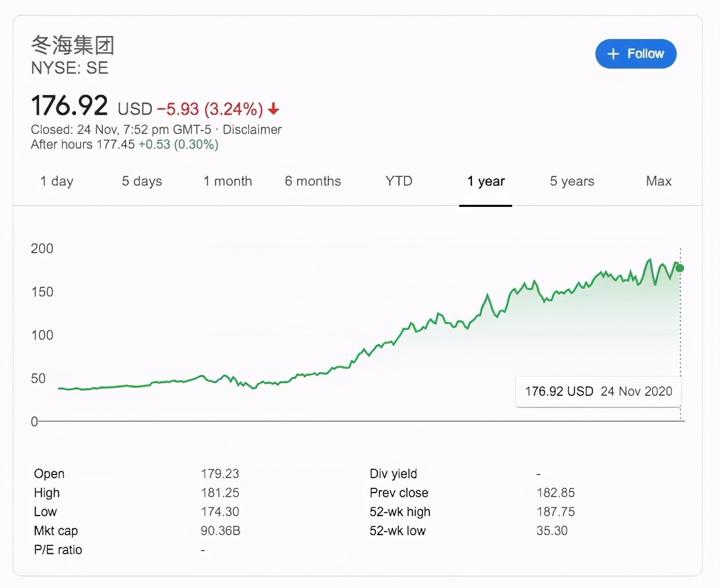Click the Mkt cap label
Viewport: 720px width, 588px height.
point(56,531)
